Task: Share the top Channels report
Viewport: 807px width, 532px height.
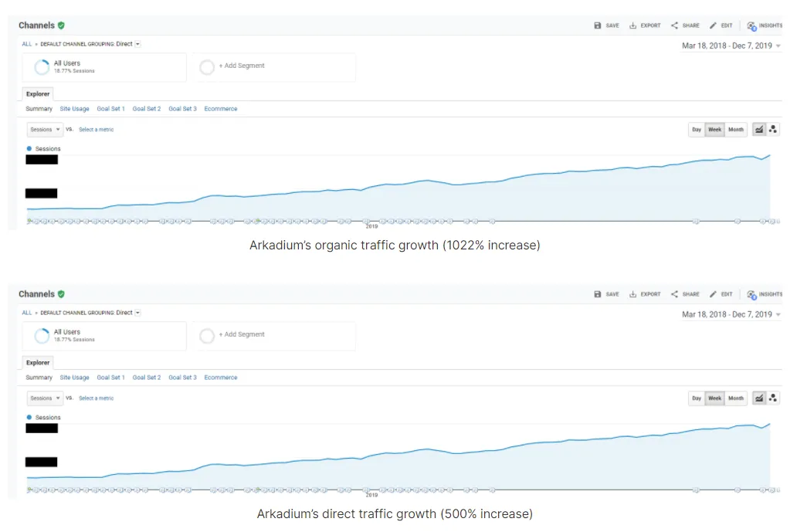Action: click(x=685, y=25)
